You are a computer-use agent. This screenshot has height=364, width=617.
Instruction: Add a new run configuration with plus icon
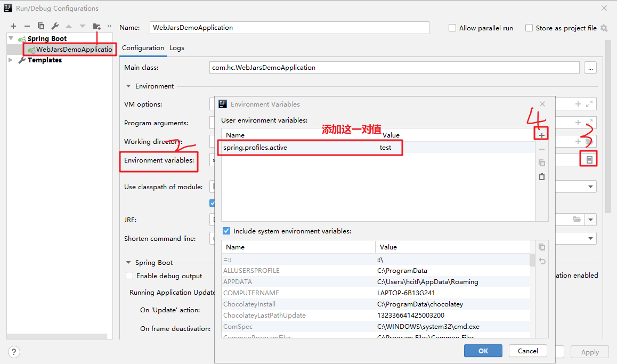click(x=13, y=26)
